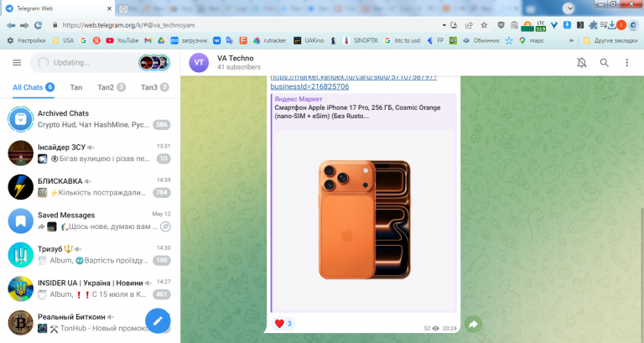Open the Реальный Биткоин chat
The height and width of the screenshot is (343, 644).
(90, 323)
